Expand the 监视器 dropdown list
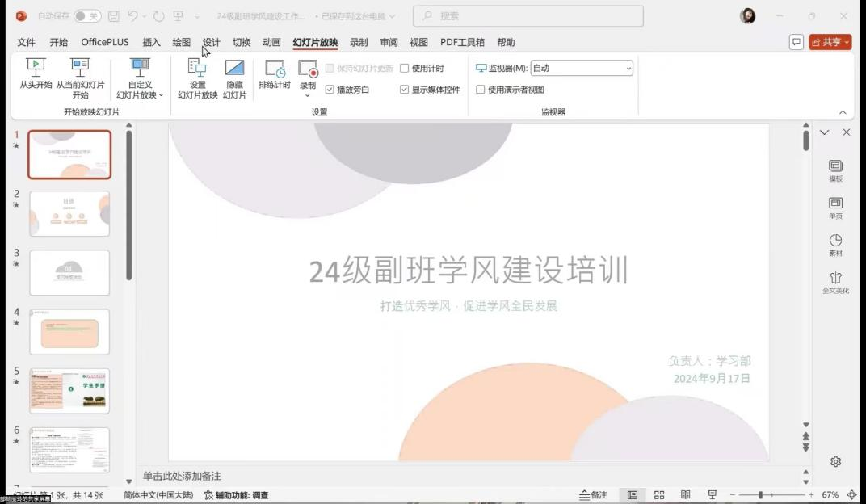Screen dimensions: 866x504 tap(628, 69)
